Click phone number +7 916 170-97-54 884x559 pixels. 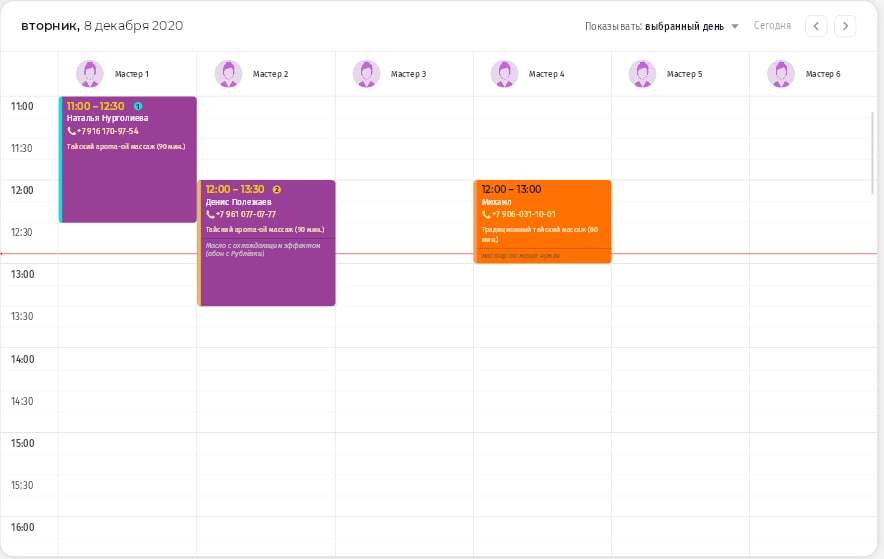coord(108,131)
